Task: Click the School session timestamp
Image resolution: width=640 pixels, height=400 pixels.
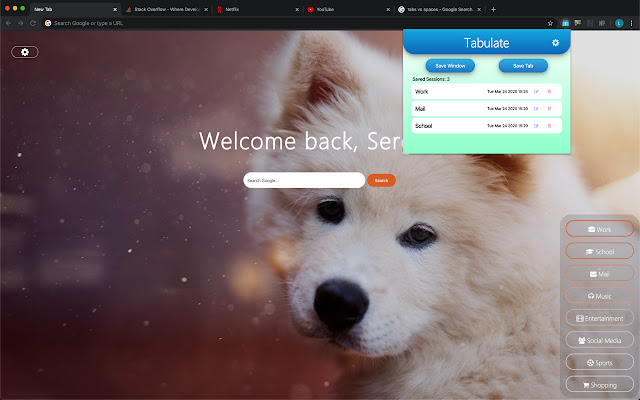Action: 507,126
